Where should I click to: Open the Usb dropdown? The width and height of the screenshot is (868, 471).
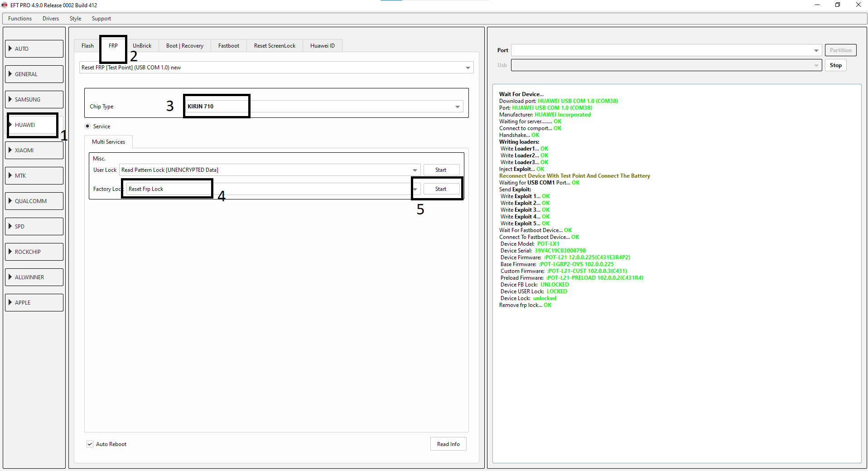(x=666, y=65)
